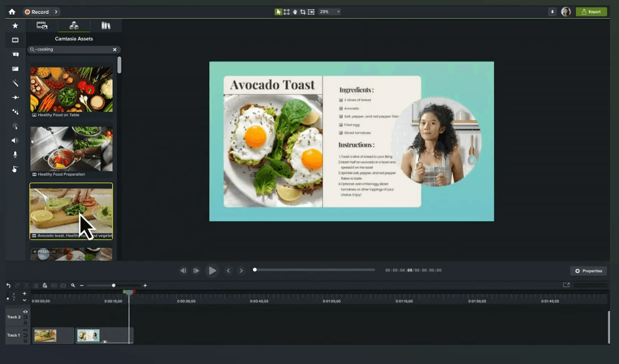This screenshot has height=364, width=619.
Task: Open the user profile avatar
Action: (566, 12)
